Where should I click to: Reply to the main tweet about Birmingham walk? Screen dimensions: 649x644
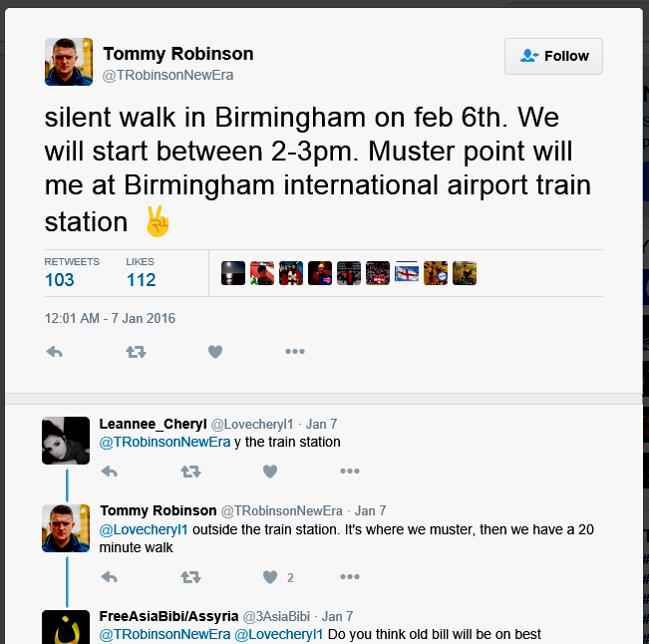55,352
